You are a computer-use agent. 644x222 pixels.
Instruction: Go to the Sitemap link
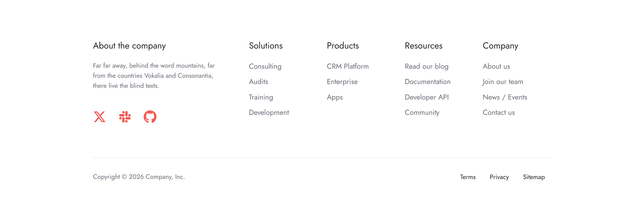534,177
